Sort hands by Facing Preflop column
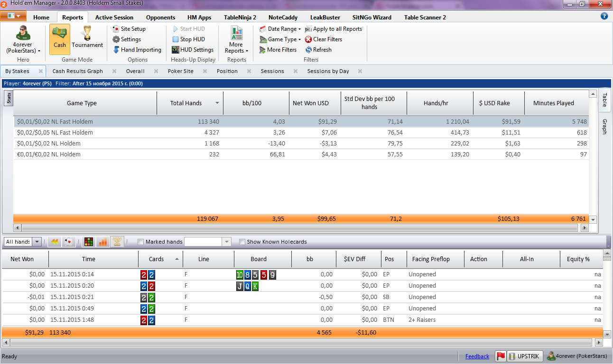This screenshot has width=613, height=364. [x=436, y=259]
